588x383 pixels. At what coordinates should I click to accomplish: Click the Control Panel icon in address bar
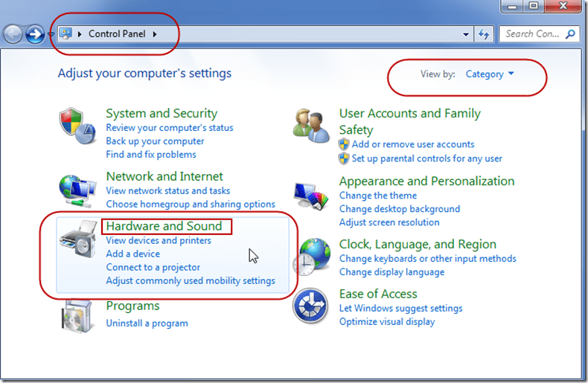(x=66, y=34)
